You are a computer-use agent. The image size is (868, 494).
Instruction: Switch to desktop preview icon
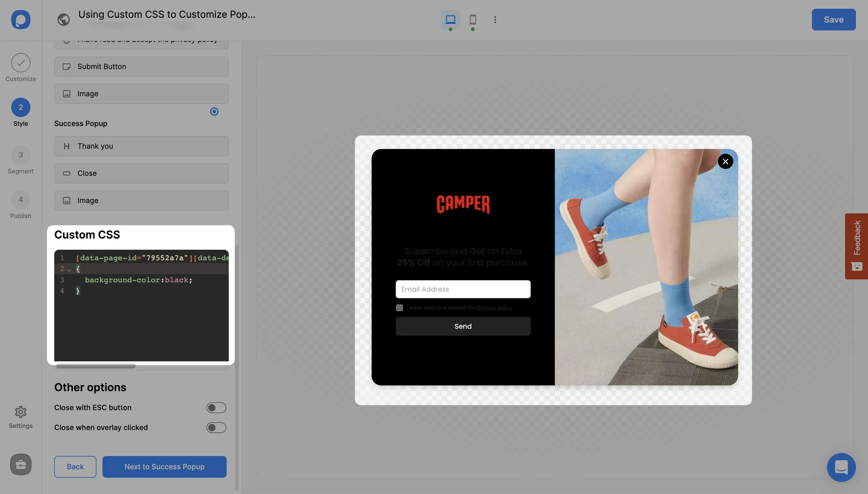pos(451,20)
